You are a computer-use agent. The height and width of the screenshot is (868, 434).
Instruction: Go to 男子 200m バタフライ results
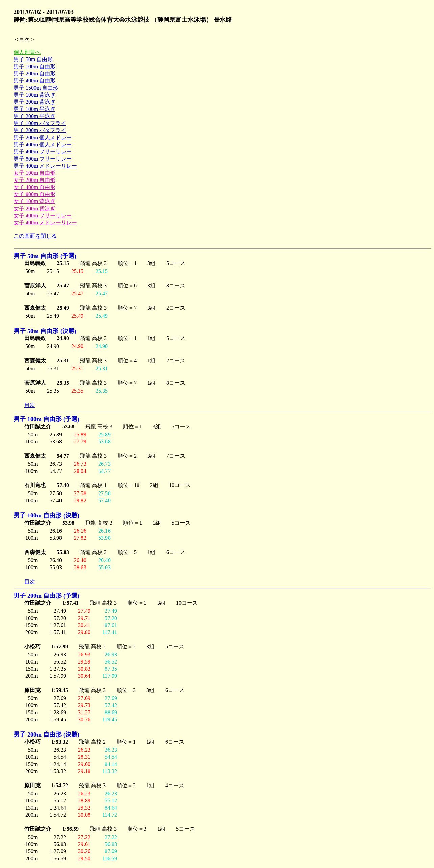click(x=40, y=130)
